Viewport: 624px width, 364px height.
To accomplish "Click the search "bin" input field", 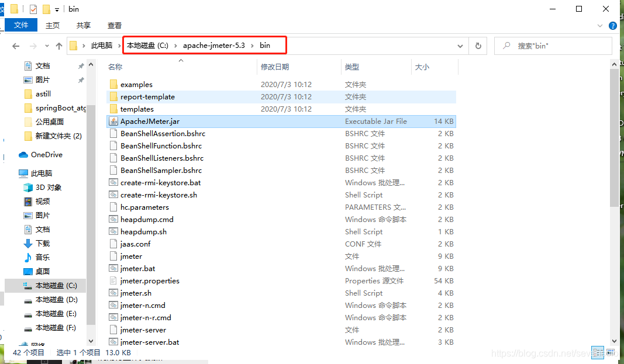I will [x=553, y=46].
